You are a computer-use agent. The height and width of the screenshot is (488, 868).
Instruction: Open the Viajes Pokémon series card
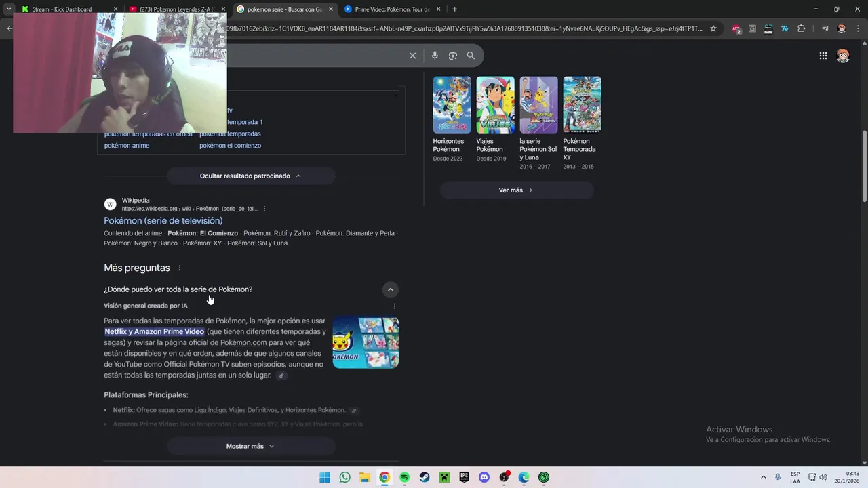495,119
